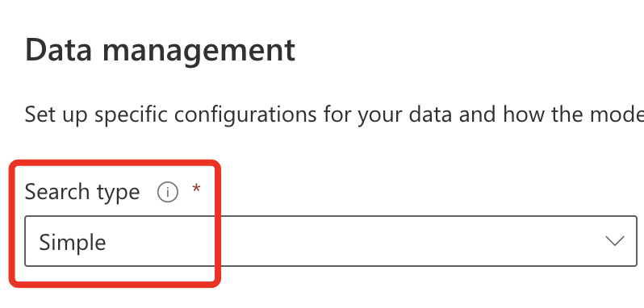Image resolution: width=644 pixels, height=308 pixels.
Task: Click the 'Data management' heading
Action: pyautogui.click(x=160, y=51)
